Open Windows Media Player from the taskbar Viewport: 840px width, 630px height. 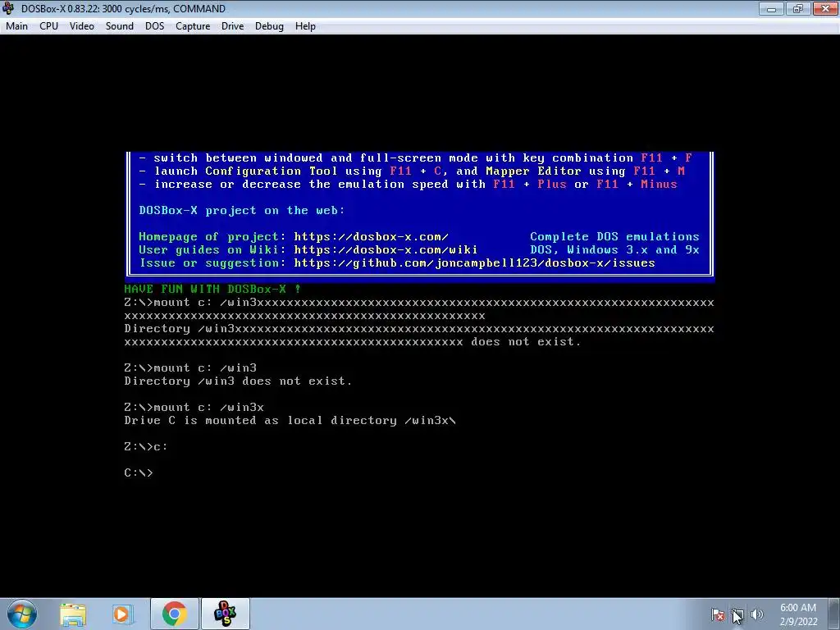[x=122, y=614]
